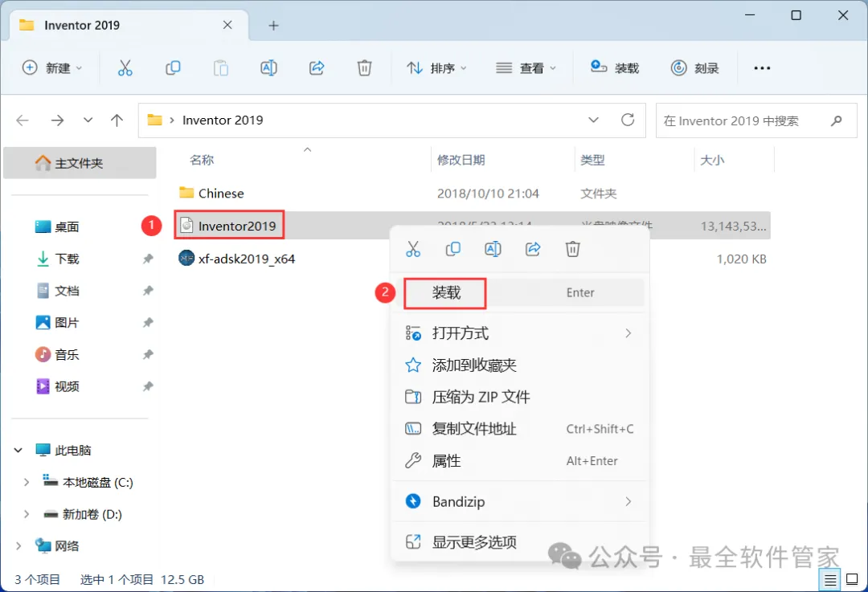Open the 查看 view dropdown
Image resolution: width=868 pixels, height=592 pixels.
point(526,68)
